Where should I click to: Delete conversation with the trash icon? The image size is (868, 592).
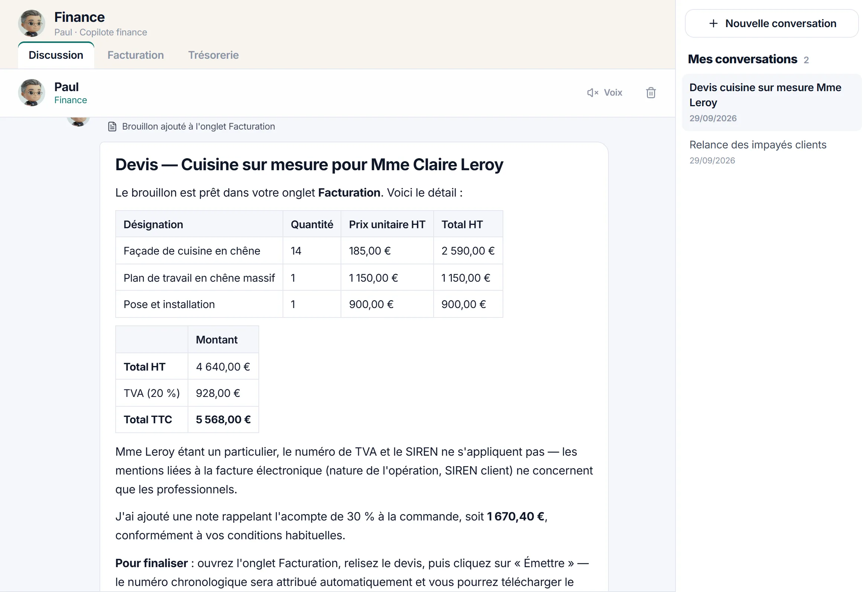coord(651,93)
